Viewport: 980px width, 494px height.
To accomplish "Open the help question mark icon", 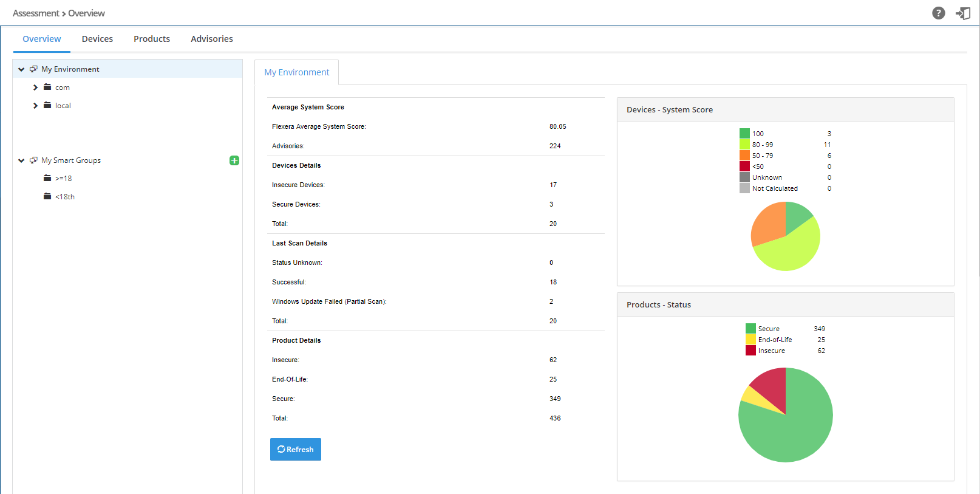I will click(938, 13).
